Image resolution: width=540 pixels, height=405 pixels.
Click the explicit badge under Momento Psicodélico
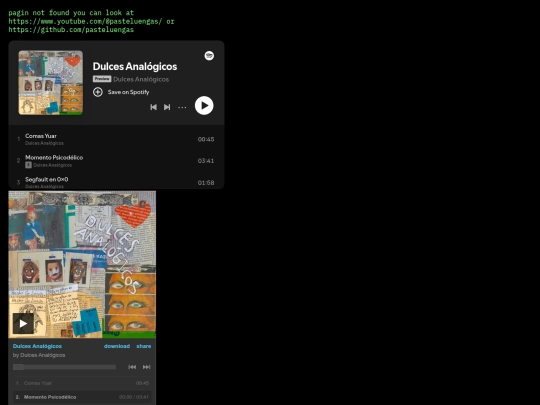28,165
